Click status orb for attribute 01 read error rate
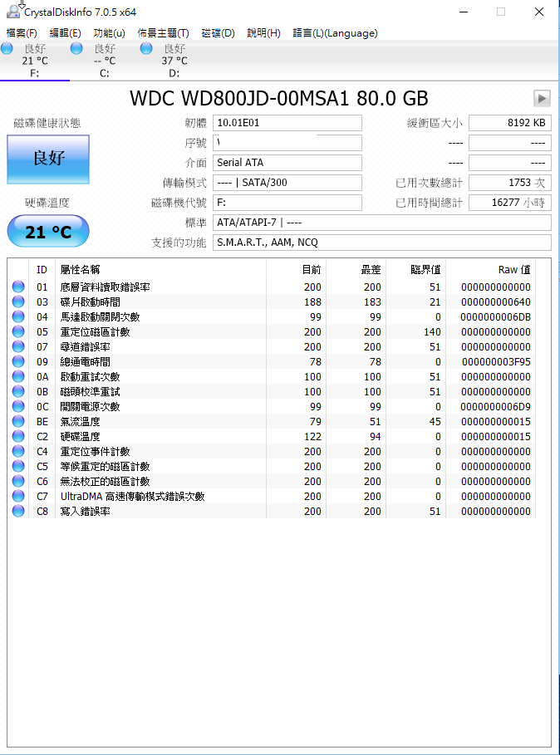This screenshot has height=755, width=560. coord(18,287)
